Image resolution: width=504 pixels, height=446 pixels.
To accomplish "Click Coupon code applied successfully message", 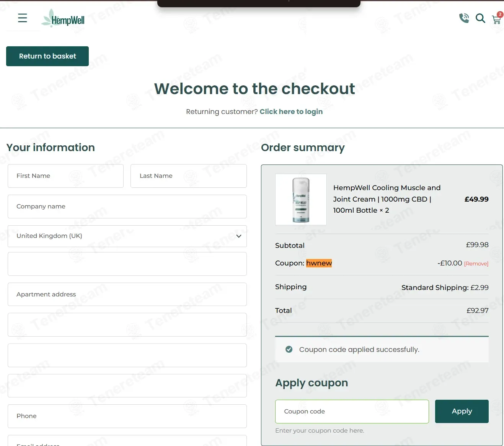I will [359, 350].
